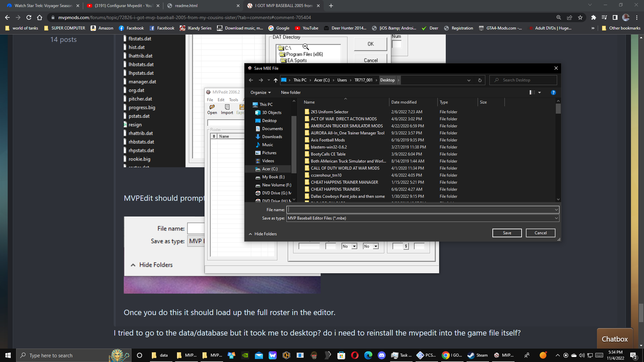Image resolution: width=644 pixels, height=362 pixels.
Task: Open Cortana circle icon on taskbar
Action: pyautogui.click(x=140, y=355)
